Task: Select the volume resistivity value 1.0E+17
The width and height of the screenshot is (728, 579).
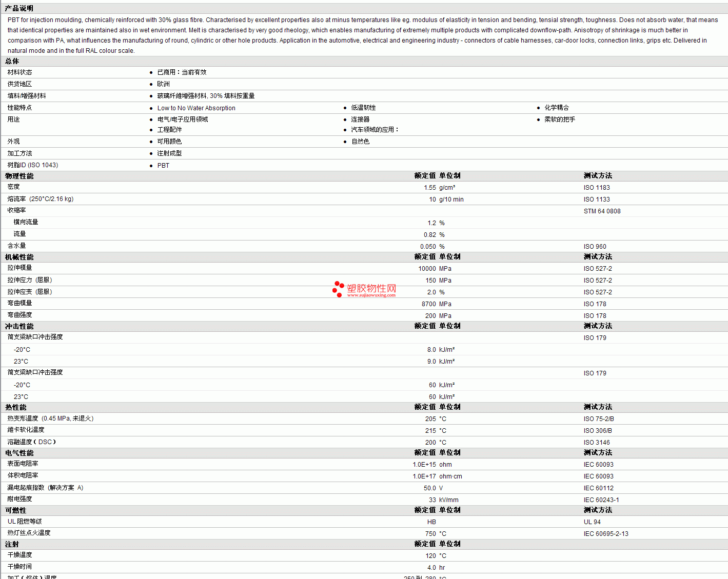Action: point(424,476)
